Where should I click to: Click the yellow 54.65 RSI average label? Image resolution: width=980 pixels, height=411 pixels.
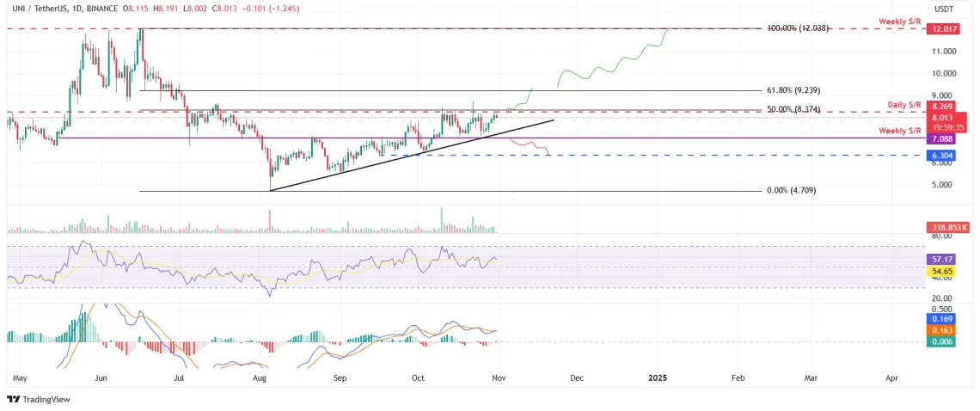[x=940, y=270]
